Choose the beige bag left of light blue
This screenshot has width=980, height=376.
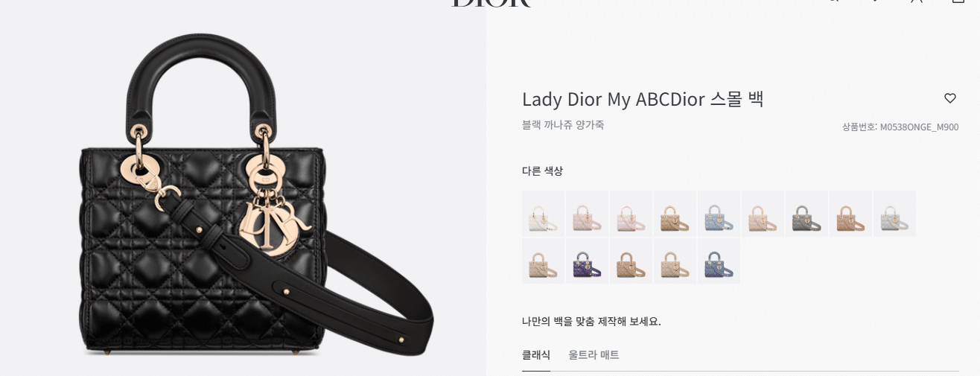pyautogui.click(x=675, y=214)
